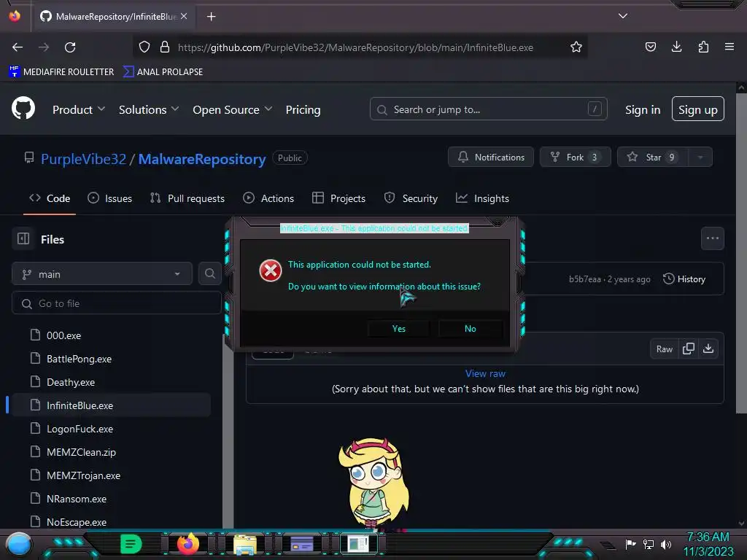The height and width of the screenshot is (560, 747).
Task: Collapse the Files side panel icon
Action: pos(23,238)
